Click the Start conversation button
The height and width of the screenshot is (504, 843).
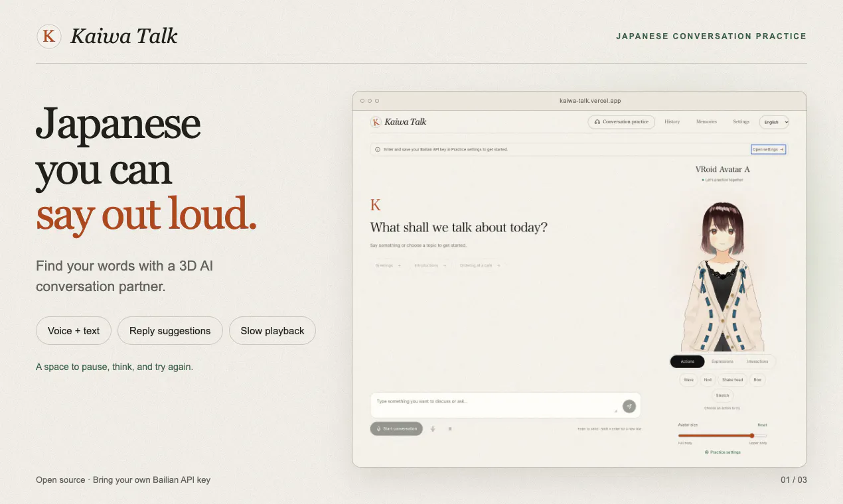point(396,429)
